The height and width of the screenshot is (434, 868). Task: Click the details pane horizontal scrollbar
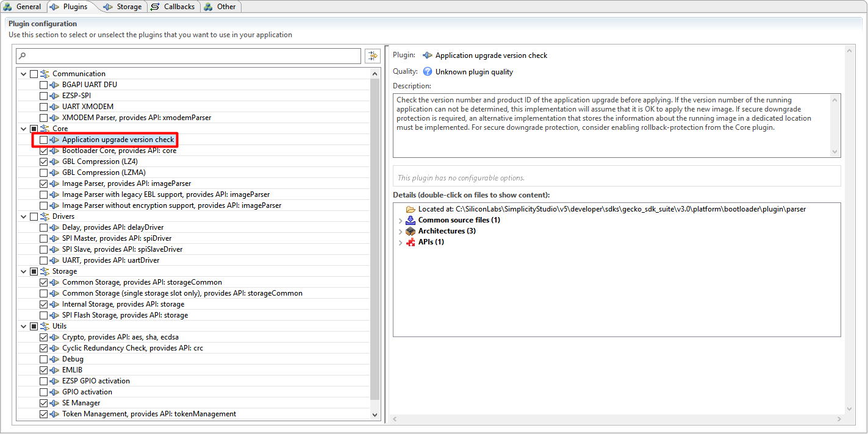click(616, 419)
